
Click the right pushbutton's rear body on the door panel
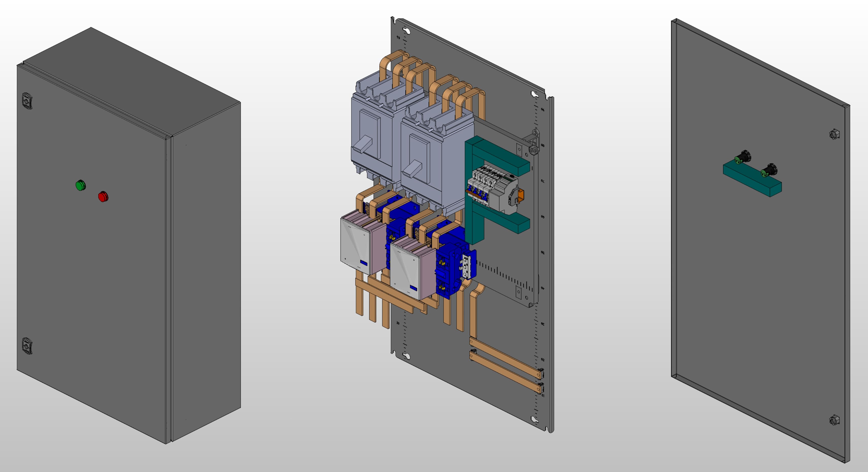point(769,170)
